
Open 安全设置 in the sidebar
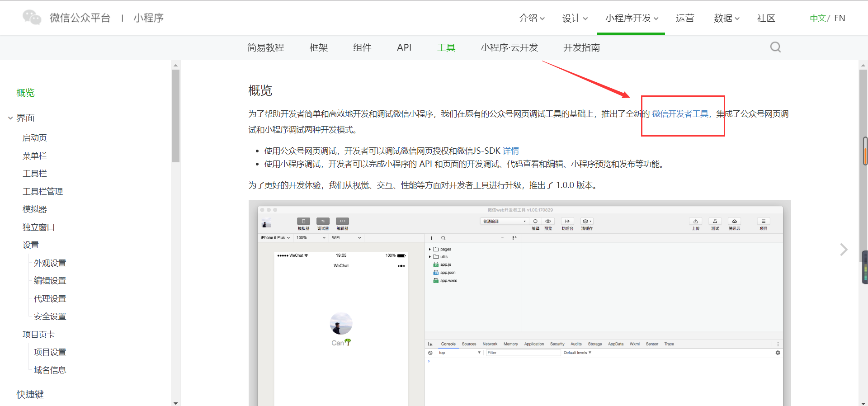pyautogui.click(x=50, y=316)
